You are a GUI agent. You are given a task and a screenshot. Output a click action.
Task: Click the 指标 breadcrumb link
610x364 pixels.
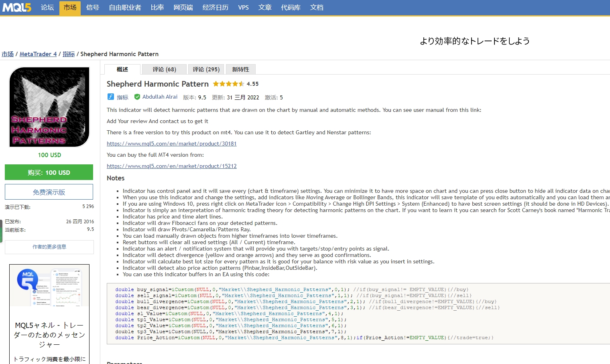(x=69, y=54)
